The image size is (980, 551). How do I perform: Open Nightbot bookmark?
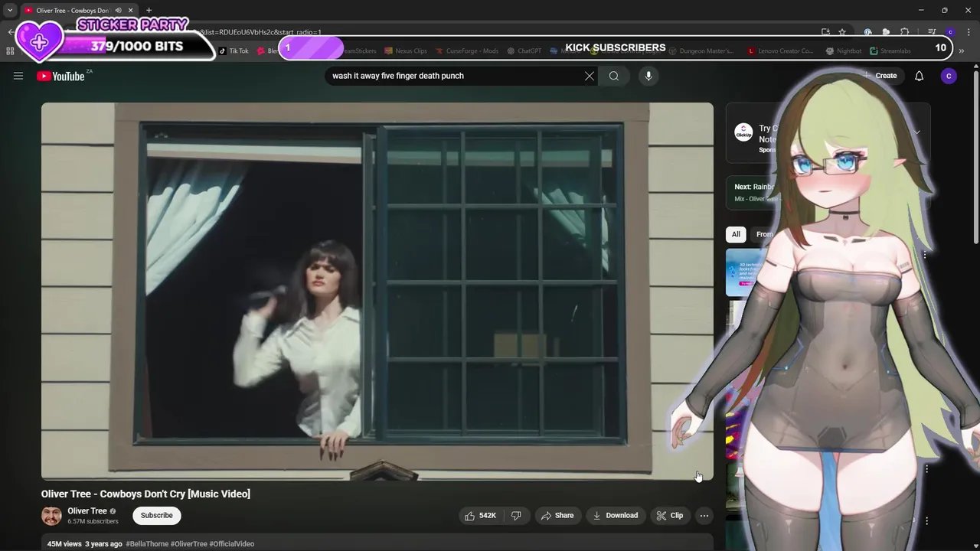(x=844, y=51)
